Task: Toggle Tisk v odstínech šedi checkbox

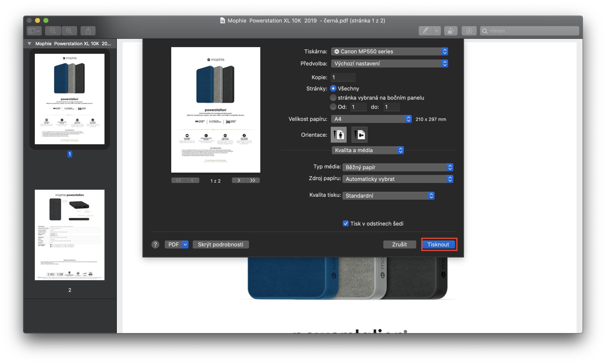Action: click(x=345, y=223)
